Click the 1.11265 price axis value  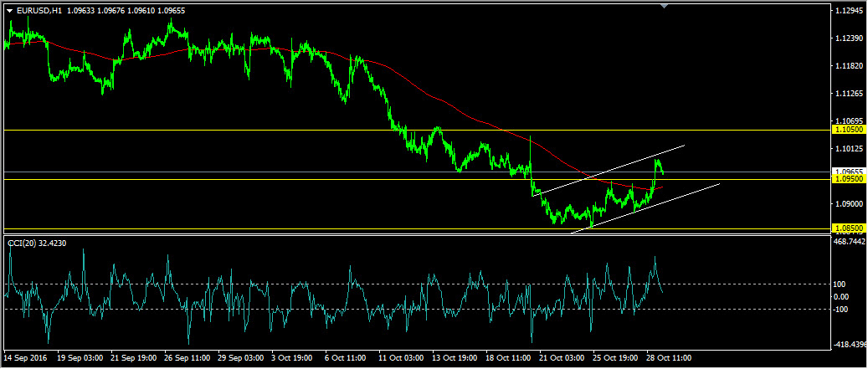click(850, 94)
